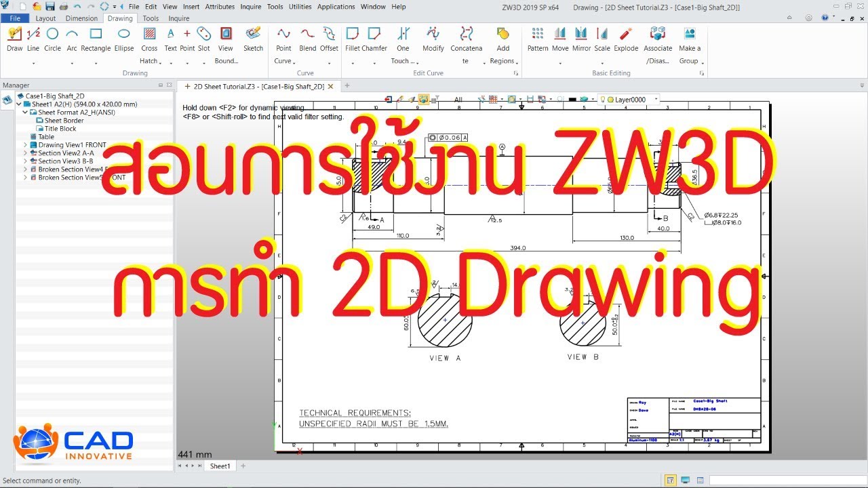Open the Attributes menu

point(220,7)
